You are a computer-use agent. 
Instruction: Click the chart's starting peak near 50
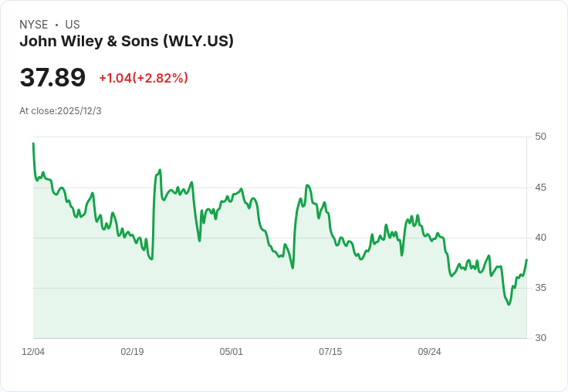tap(33, 143)
